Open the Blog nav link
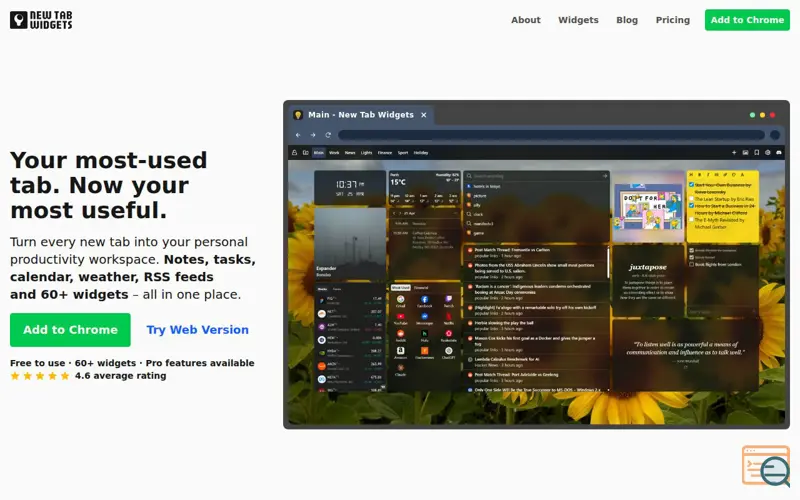Screen dimensions: 800x500 click(x=627, y=20)
